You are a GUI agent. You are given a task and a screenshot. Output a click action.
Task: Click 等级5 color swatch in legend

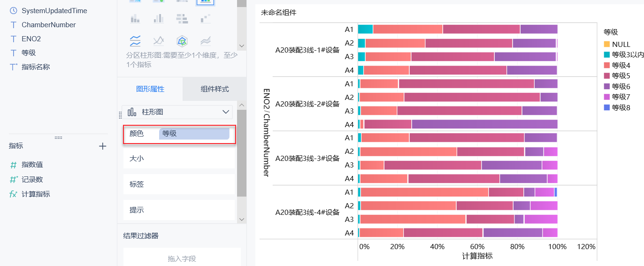[606, 76]
